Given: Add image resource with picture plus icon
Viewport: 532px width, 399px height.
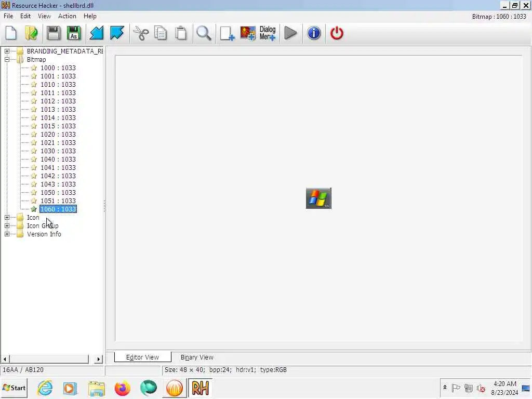Looking at the screenshot, I should pyautogui.click(x=248, y=33).
